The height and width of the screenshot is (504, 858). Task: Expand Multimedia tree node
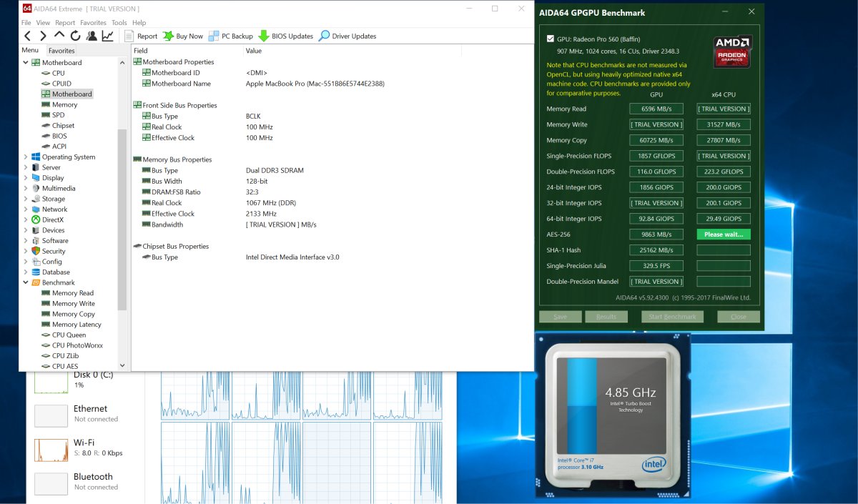26,189
